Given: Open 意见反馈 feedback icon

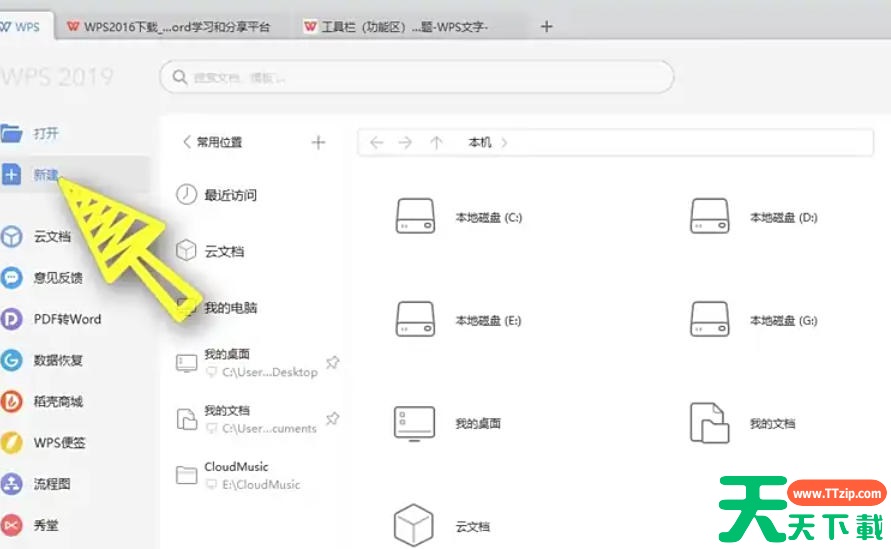Looking at the screenshot, I should [x=12, y=278].
